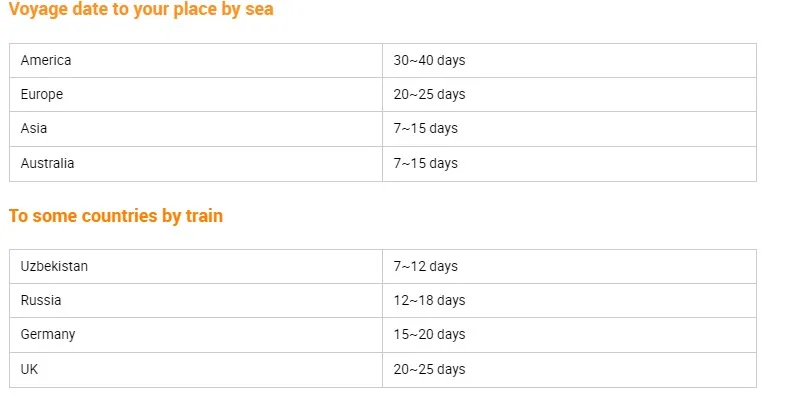The width and height of the screenshot is (798, 402).
Task: Select the Australia row label
Action: coord(47,163)
